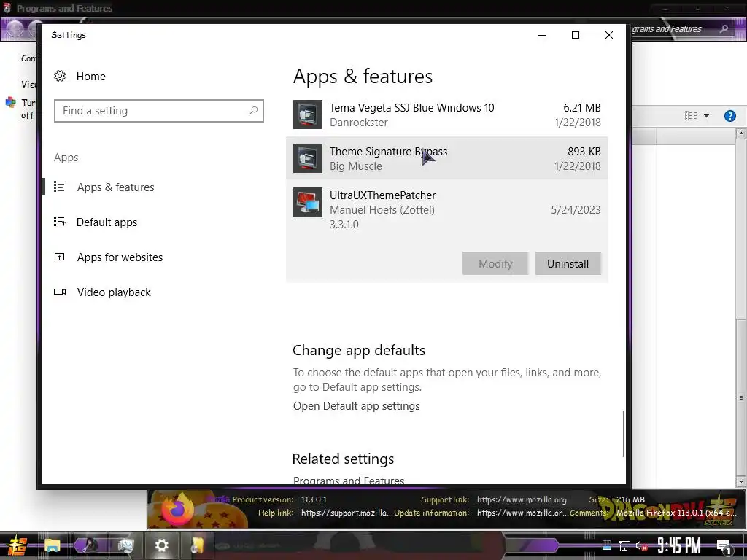The height and width of the screenshot is (560, 747).
Task: Click the support link https://www.mozilla.org
Action: [522, 499]
